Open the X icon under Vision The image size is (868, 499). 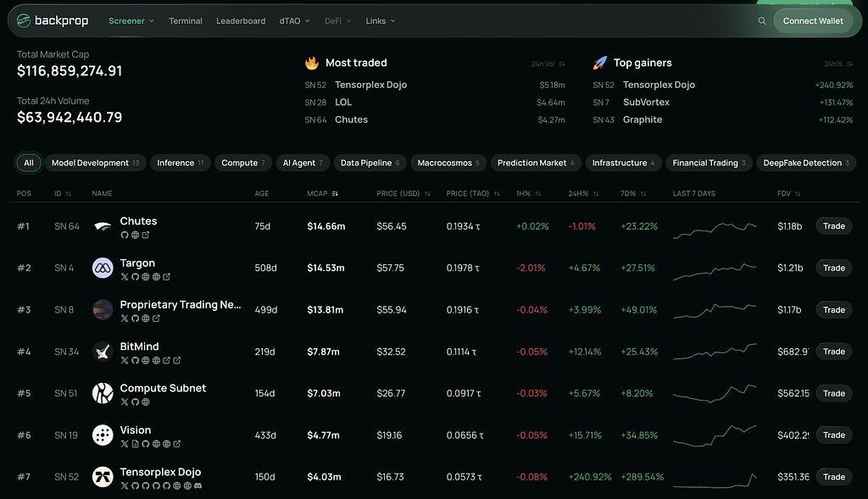(125, 444)
